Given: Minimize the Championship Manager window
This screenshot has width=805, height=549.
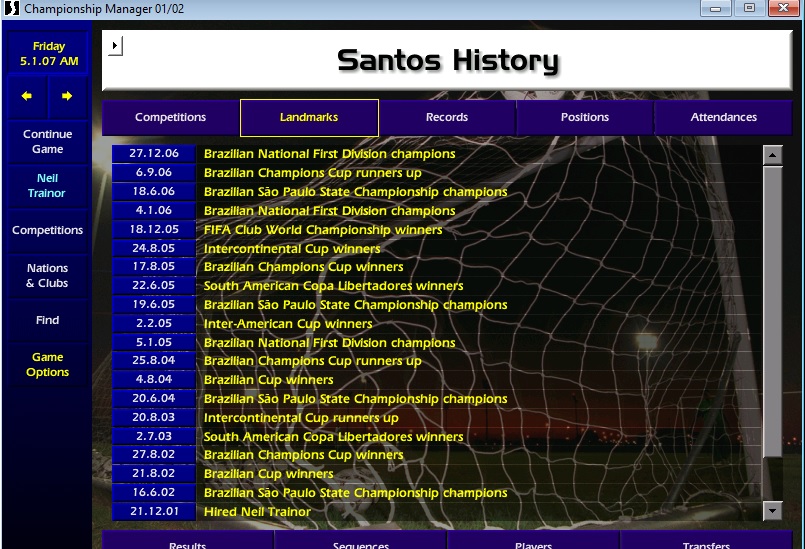Looking at the screenshot, I should [x=716, y=8].
